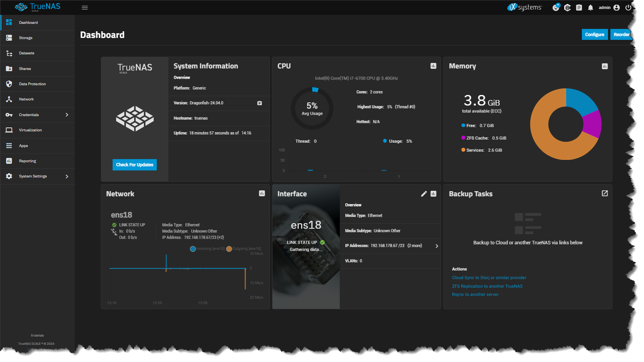This screenshot has height=362, width=644.
Task: Toggle the hamburger sidebar menu
Action: [84, 7]
